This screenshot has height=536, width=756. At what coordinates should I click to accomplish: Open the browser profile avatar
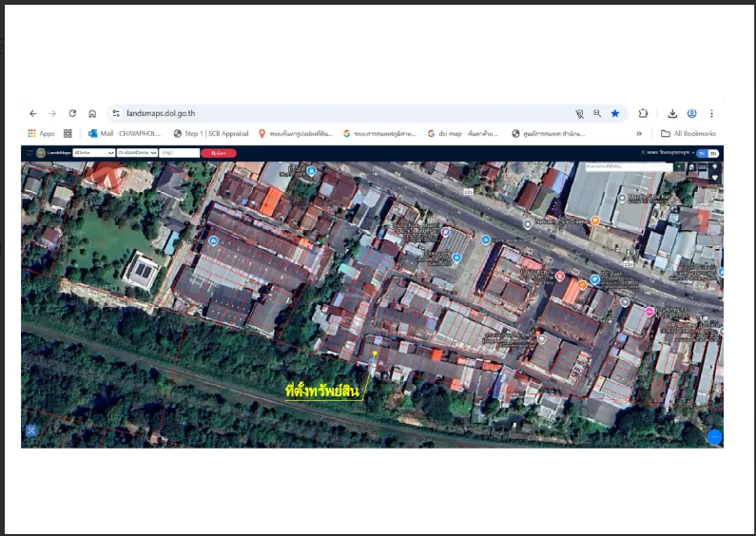[692, 113]
